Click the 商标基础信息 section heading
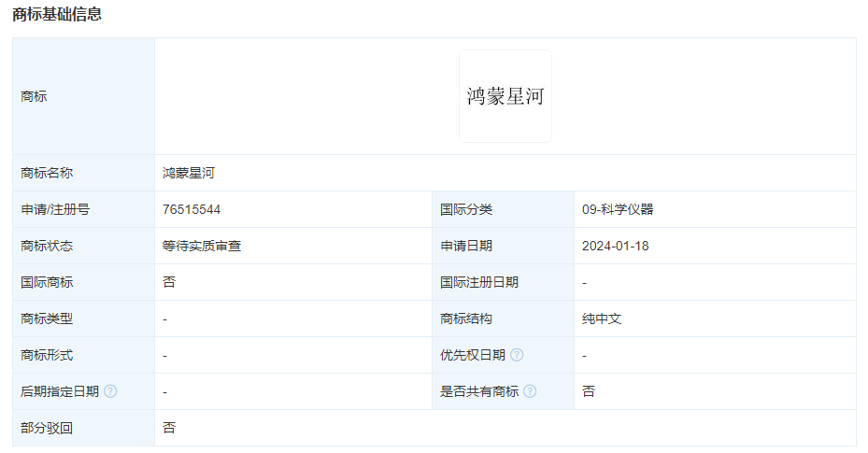This screenshot has height=453, width=868. click(x=57, y=15)
